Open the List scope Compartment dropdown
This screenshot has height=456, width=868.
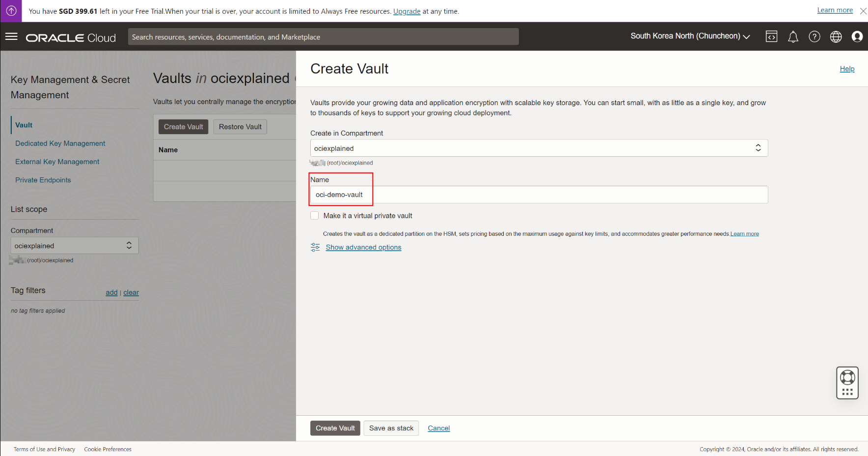tap(75, 246)
